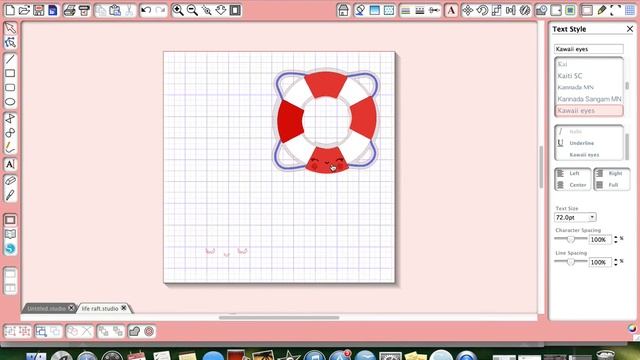Activate the Text tool in left toolbar
This screenshot has width=640, height=360.
pyautogui.click(x=10, y=164)
